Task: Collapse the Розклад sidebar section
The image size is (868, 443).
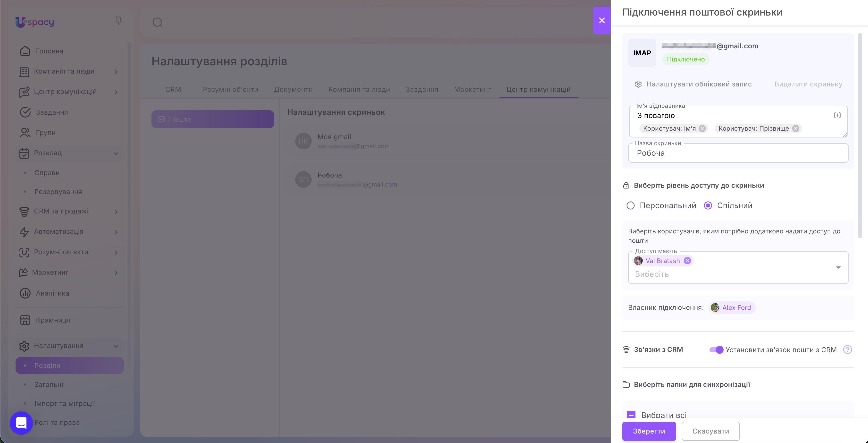Action: point(116,153)
